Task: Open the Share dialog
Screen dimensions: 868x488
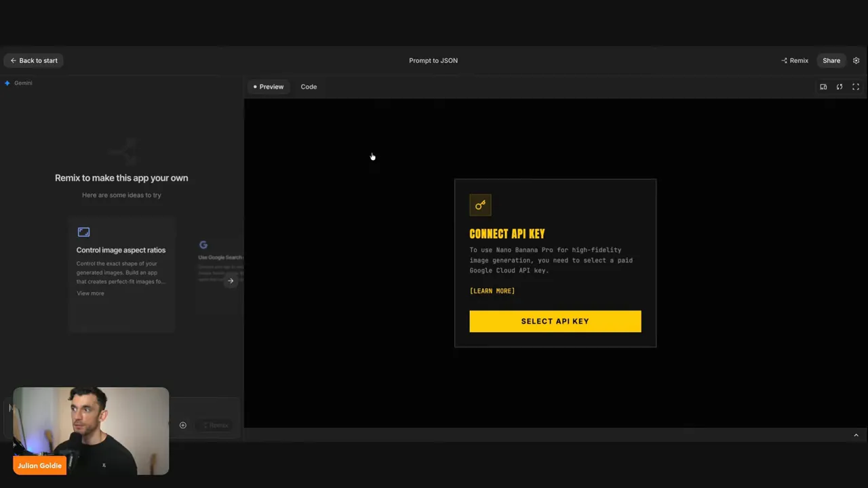Action: coord(831,60)
